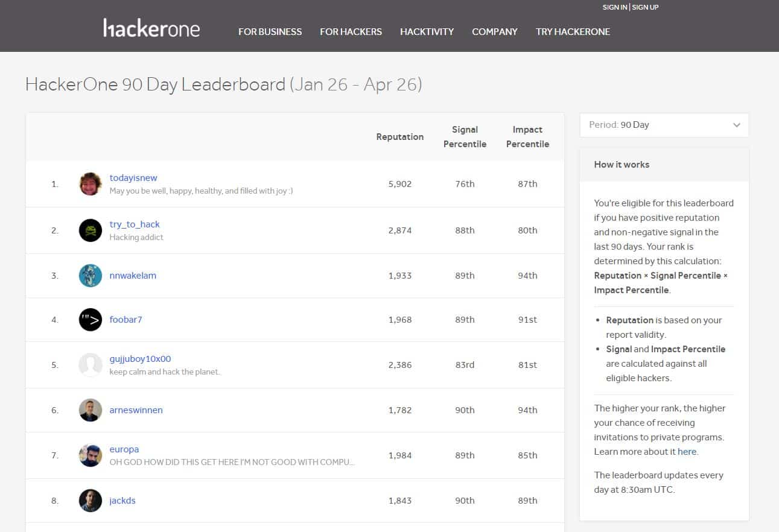Open todayisnew's avatar picture
This screenshot has height=532, width=779.
click(91, 184)
